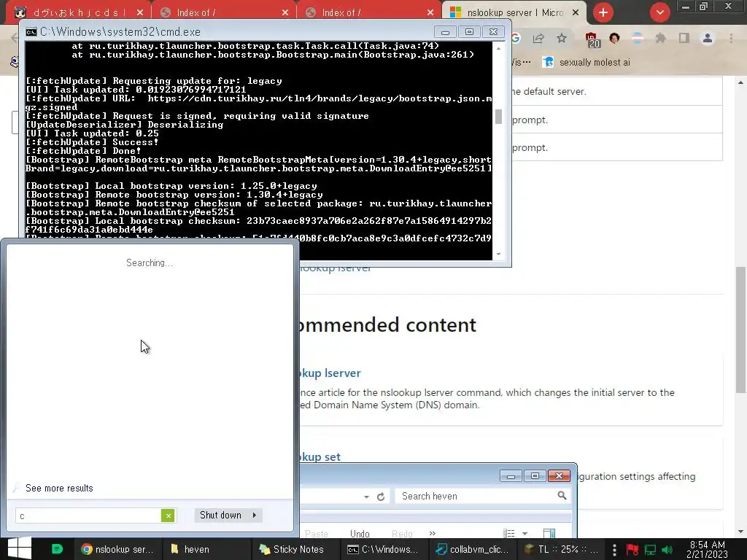This screenshot has width=747, height=560.
Task: Close the second 'Index of /' tab
Action: coord(430,12)
